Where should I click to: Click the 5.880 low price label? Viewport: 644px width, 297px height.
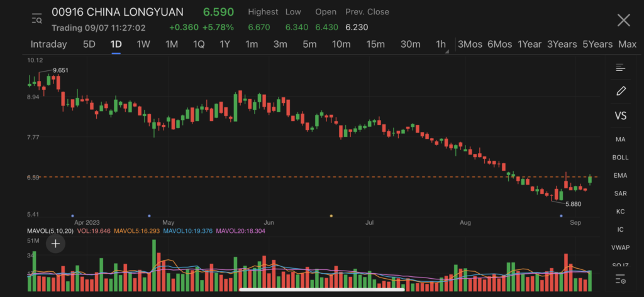(x=574, y=204)
